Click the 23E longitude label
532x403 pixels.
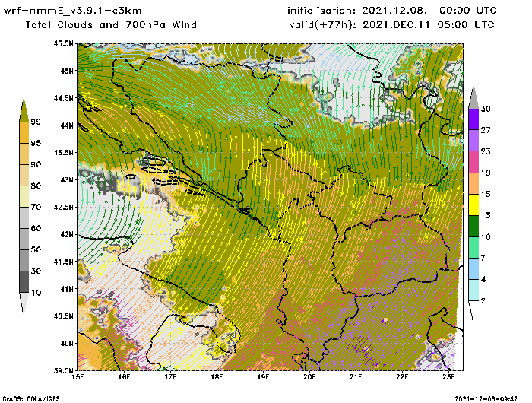(448, 377)
